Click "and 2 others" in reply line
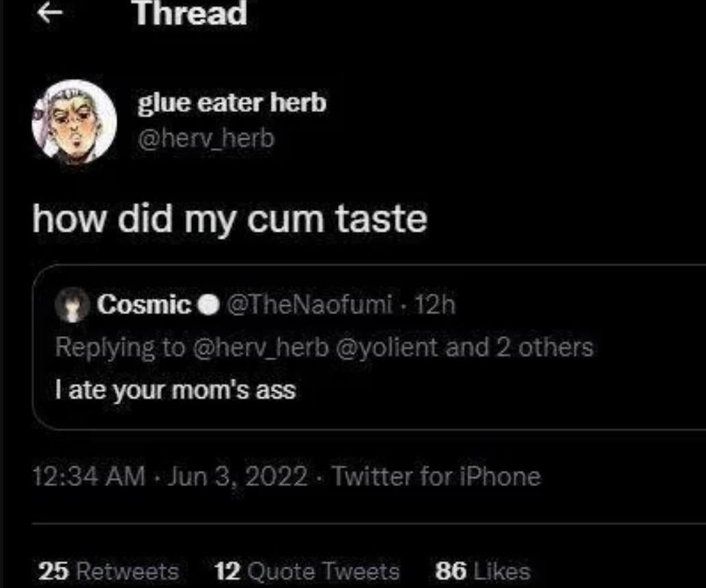 pos(519,348)
